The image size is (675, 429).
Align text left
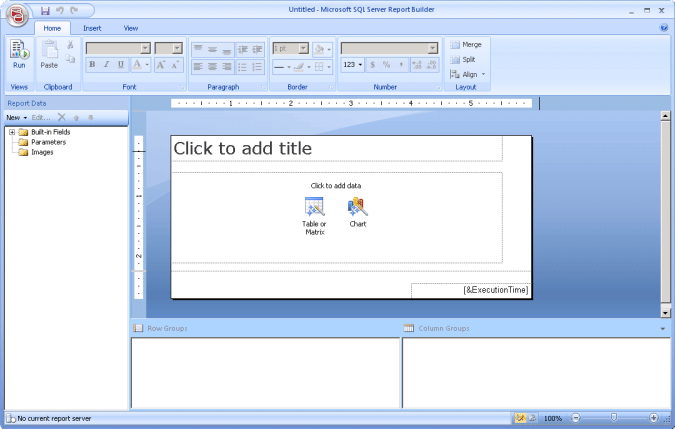(198, 67)
